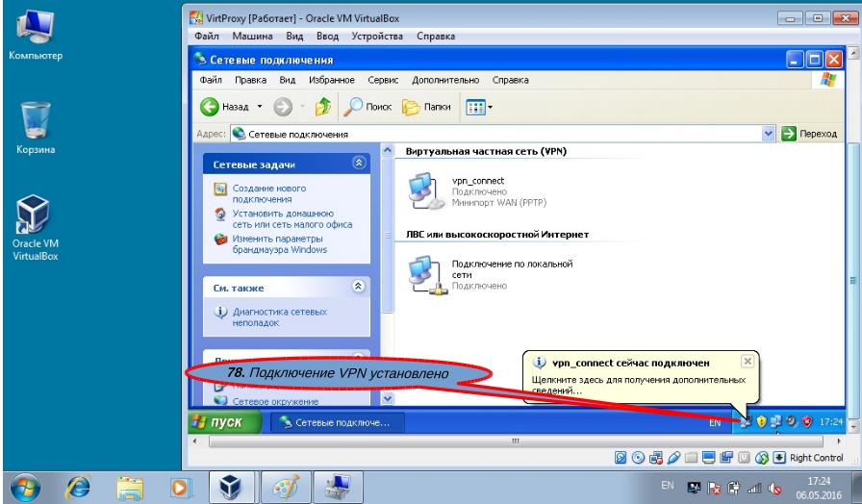Viewport: 862px width, 504px height.
Task: Click the address field Сетевые подключения
Action: click(x=495, y=134)
